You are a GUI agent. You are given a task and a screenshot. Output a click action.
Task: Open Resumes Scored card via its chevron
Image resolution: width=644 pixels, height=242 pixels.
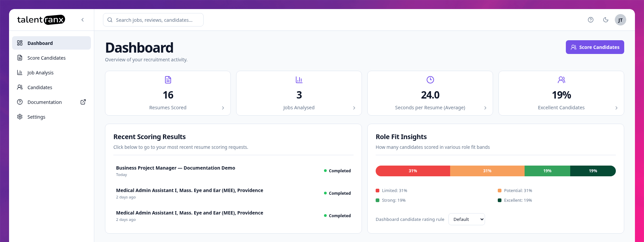pos(223,108)
